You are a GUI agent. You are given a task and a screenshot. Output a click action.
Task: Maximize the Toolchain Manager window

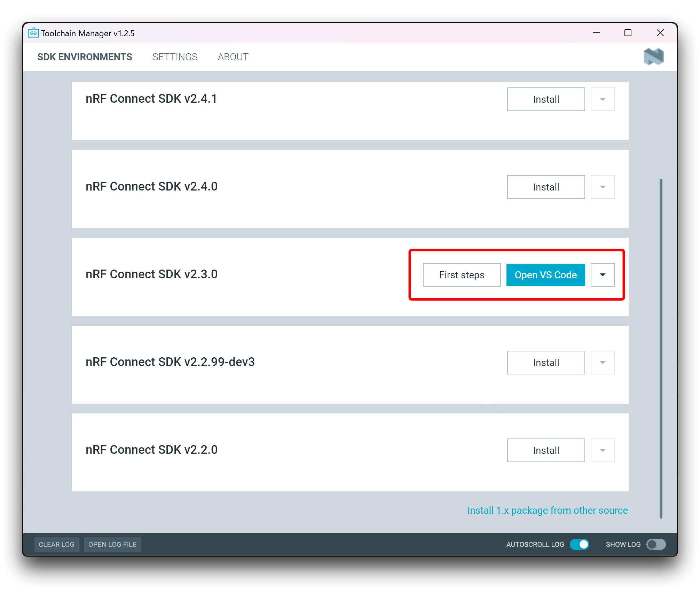(x=628, y=33)
